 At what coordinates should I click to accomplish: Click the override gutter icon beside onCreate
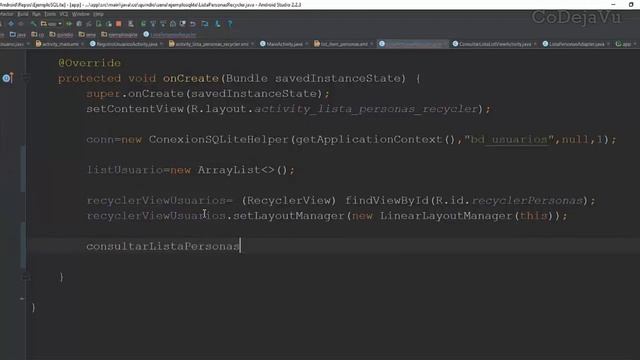point(8,78)
